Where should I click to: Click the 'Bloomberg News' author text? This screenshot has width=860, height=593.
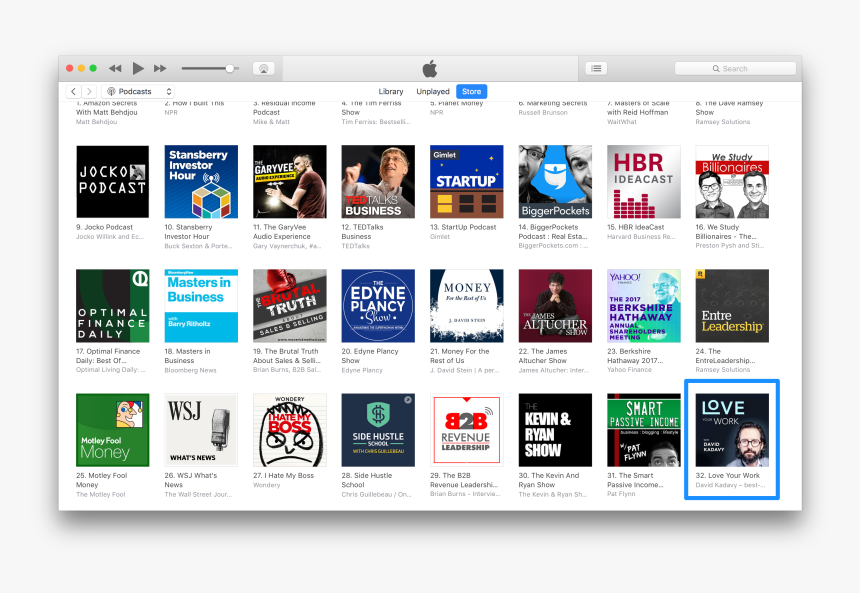point(190,370)
